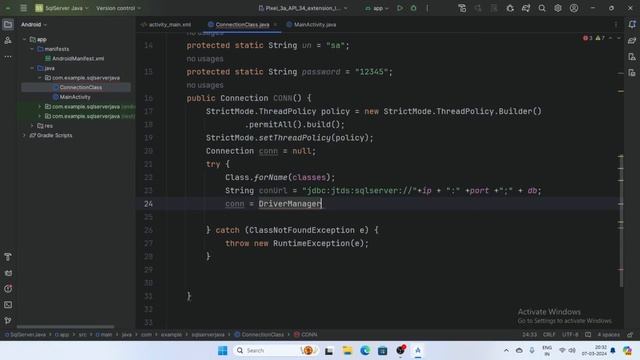Open Notifications panel bell icon
Viewport: 640px width, 360px height.
[632, 24]
